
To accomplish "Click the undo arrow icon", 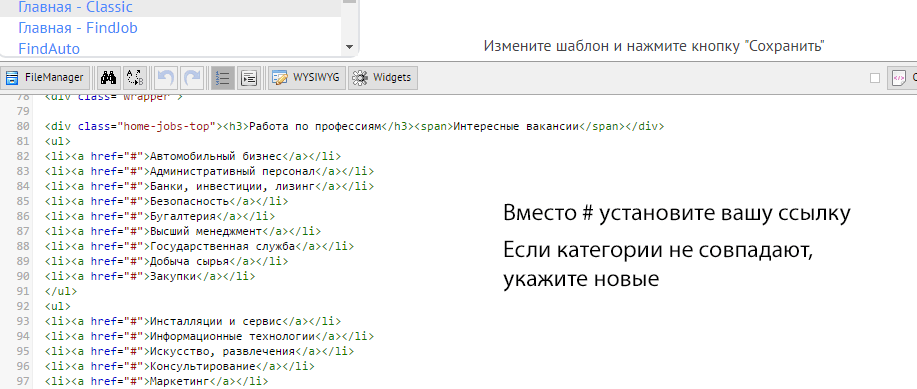I will (166, 77).
